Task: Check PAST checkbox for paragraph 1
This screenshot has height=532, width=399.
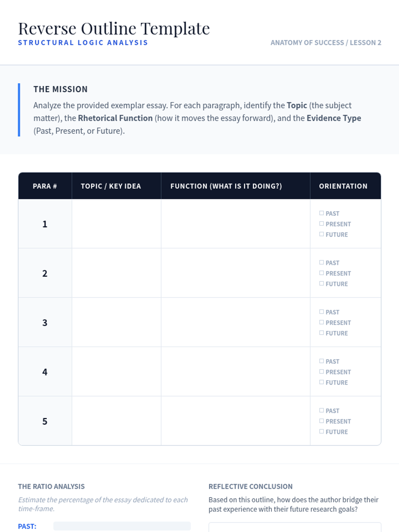Action: click(x=322, y=213)
